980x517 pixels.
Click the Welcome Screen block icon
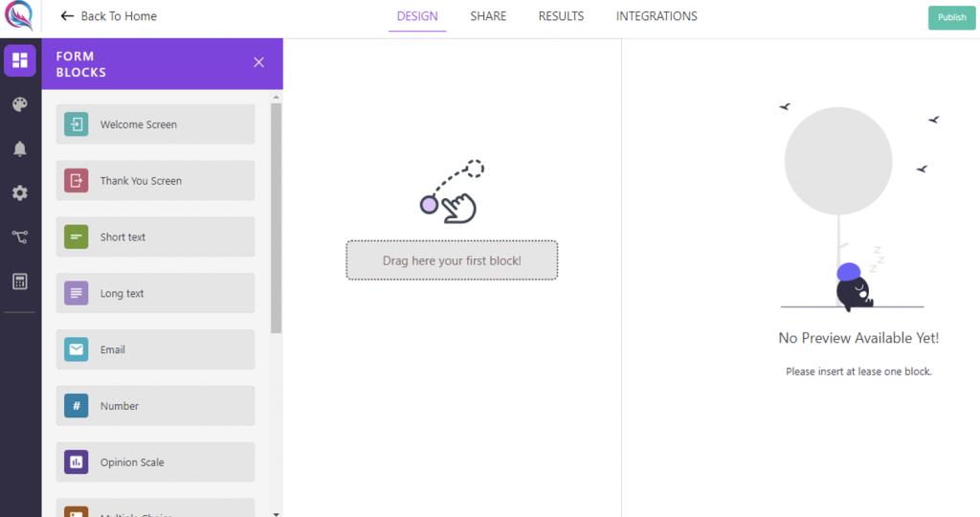click(x=77, y=124)
